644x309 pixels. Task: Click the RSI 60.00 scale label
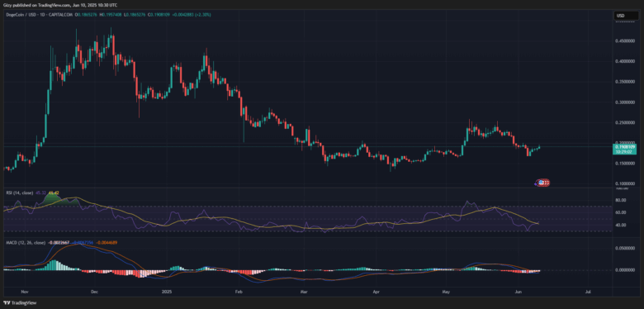[x=621, y=212]
